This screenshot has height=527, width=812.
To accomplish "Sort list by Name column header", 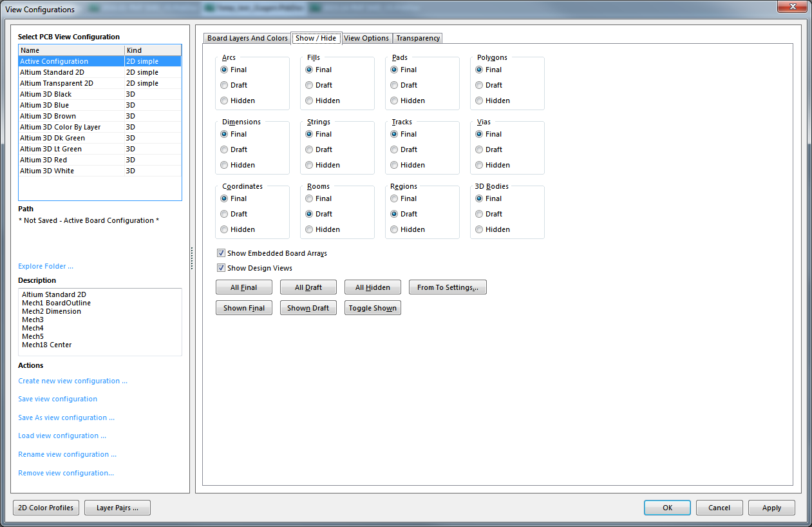I will (71, 50).
